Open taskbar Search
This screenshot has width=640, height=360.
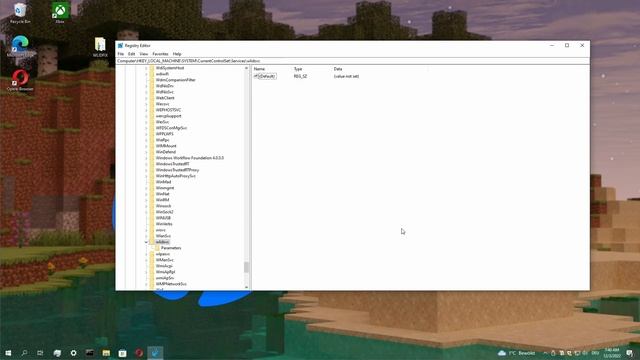24,353
